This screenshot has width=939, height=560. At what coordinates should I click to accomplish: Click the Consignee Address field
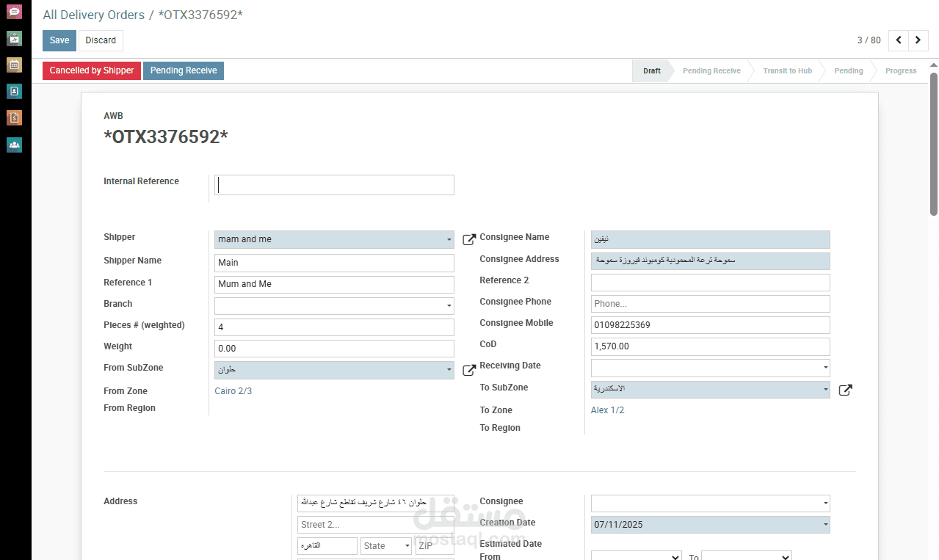[x=711, y=261]
